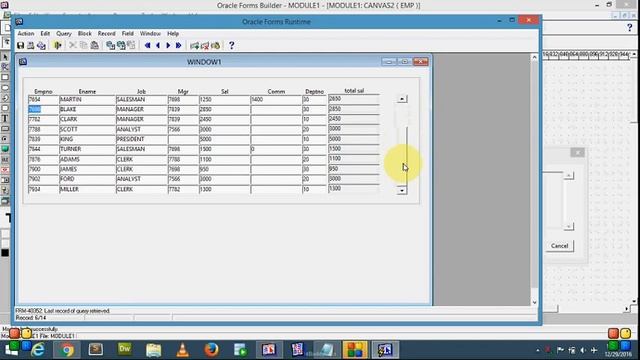The image size is (640, 360).
Task: Click the 'total sal' column heading
Action: click(354, 91)
